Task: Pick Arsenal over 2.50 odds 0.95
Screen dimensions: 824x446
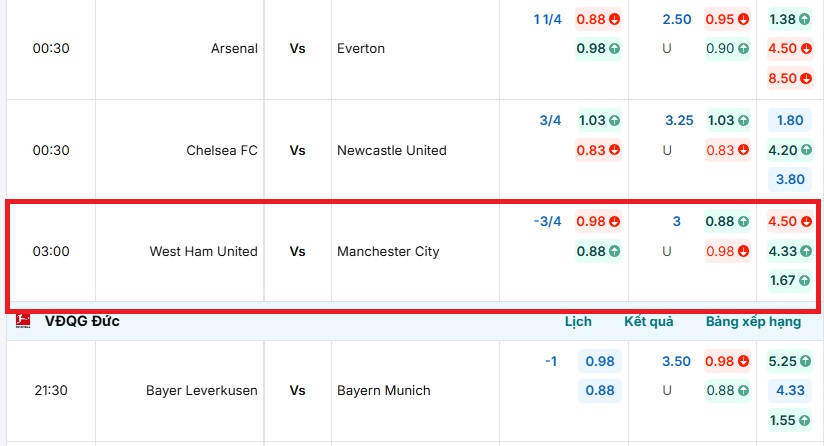Action: [x=727, y=19]
